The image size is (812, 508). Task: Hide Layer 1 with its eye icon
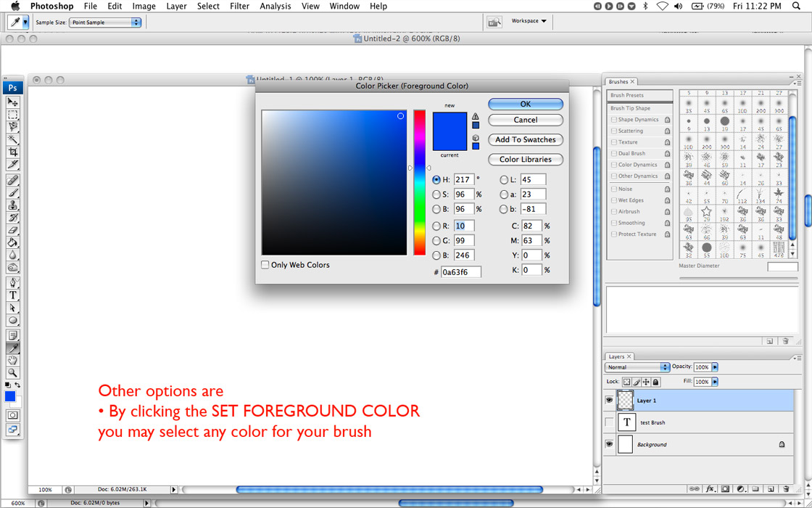[x=609, y=400]
